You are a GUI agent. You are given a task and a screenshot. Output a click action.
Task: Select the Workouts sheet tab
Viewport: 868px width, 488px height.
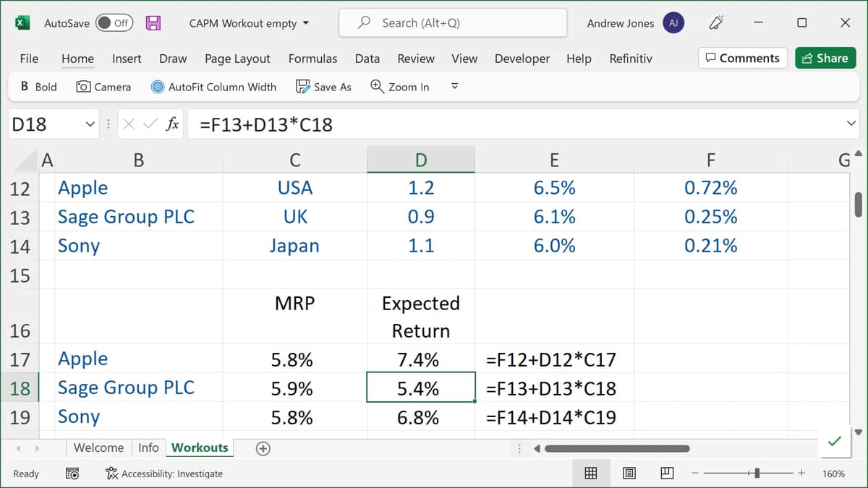pyautogui.click(x=200, y=448)
